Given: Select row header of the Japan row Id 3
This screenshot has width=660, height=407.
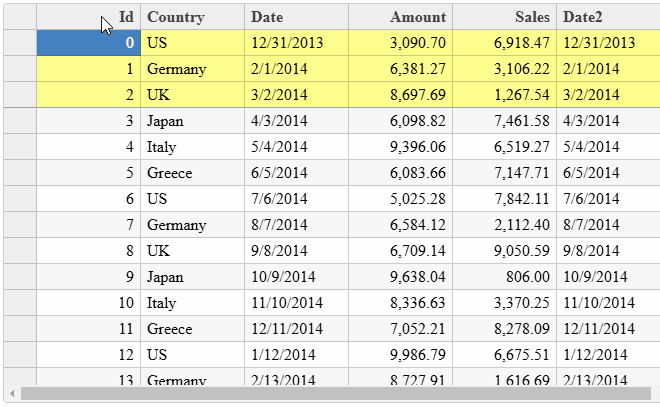Looking at the screenshot, I should pyautogui.click(x=19, y=121).
